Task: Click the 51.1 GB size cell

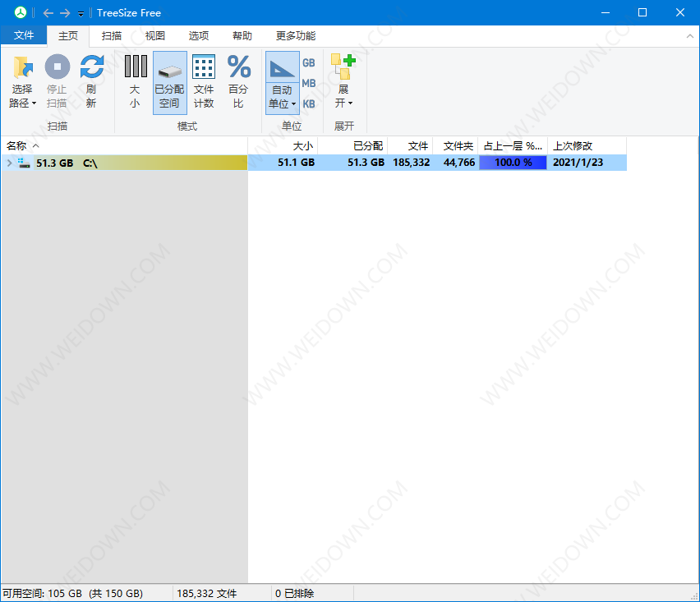Action: 296,163
